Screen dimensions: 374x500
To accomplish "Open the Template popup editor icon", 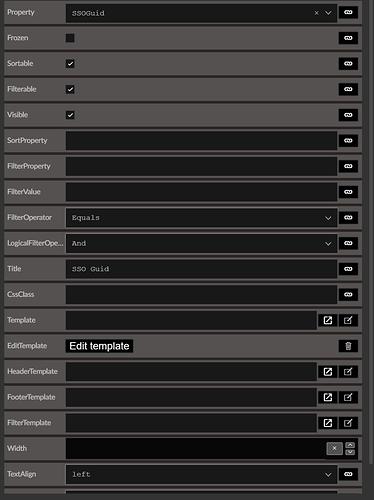I will click(328, 320).
